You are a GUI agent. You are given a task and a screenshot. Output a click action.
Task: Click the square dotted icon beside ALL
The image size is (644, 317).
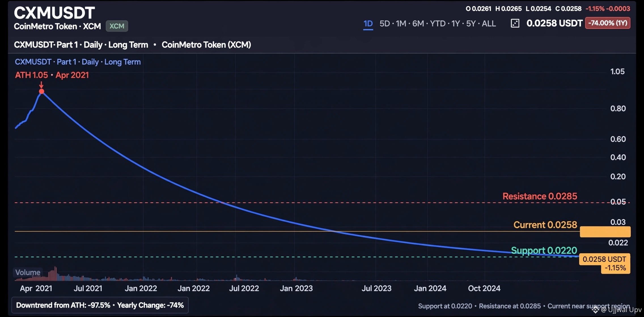pyautogui.click(x=515, y=23)
